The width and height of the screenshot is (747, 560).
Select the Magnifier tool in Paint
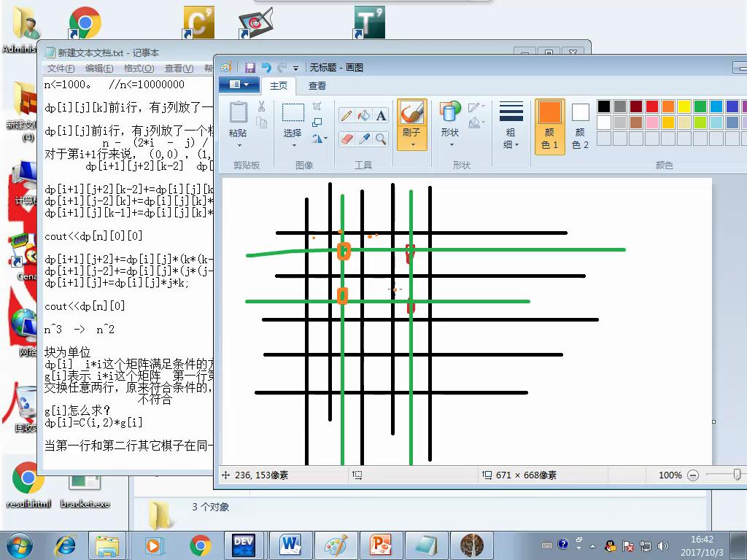(381, 139)
